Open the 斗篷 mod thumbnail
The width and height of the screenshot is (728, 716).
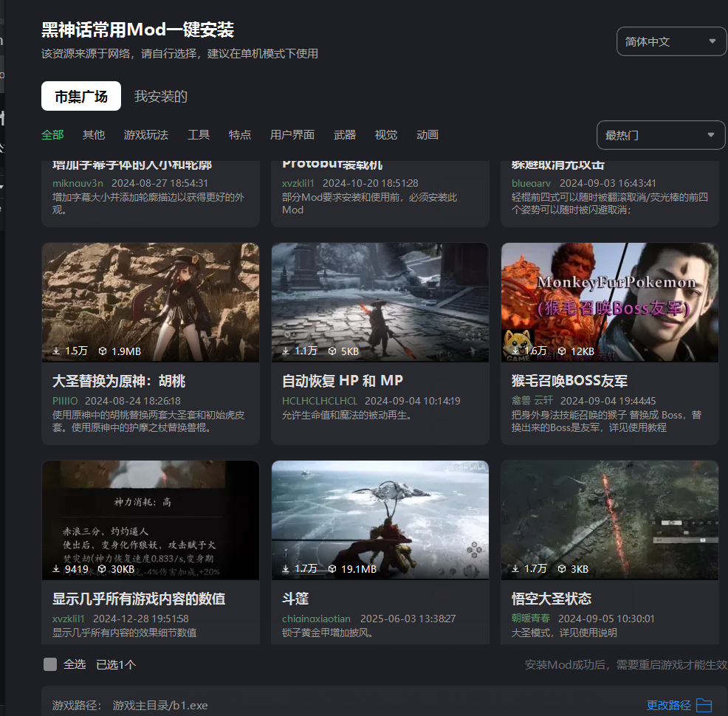click(x=380, y=520)
